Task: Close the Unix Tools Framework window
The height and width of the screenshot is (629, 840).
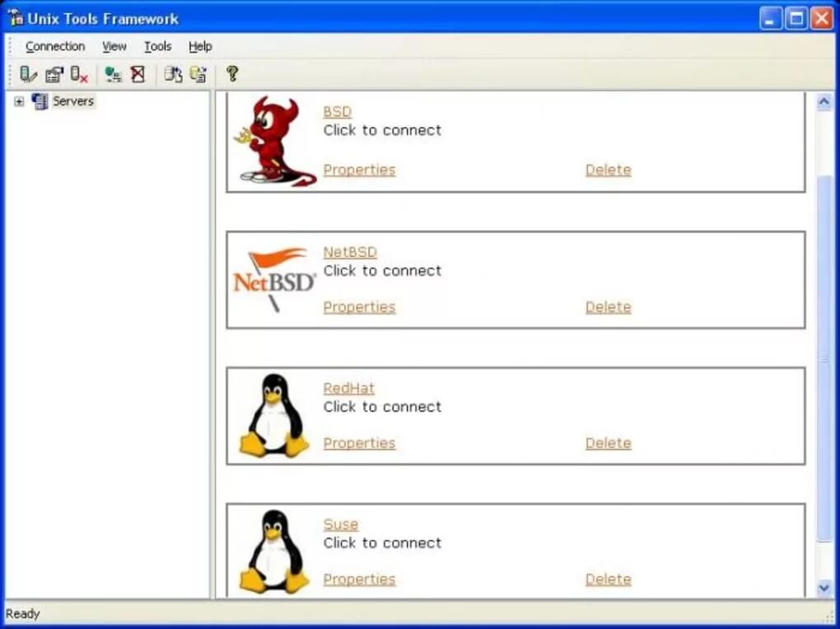Action: (822, 19)
